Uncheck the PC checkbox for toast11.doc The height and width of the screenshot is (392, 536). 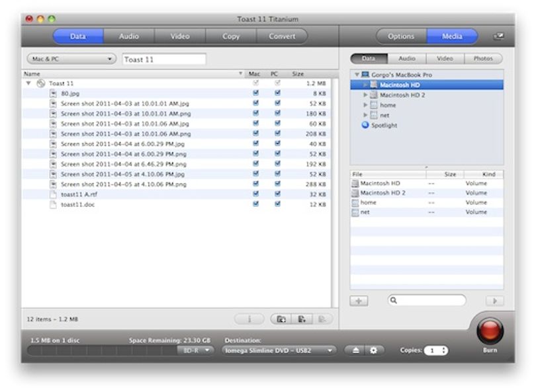(277, 204)
